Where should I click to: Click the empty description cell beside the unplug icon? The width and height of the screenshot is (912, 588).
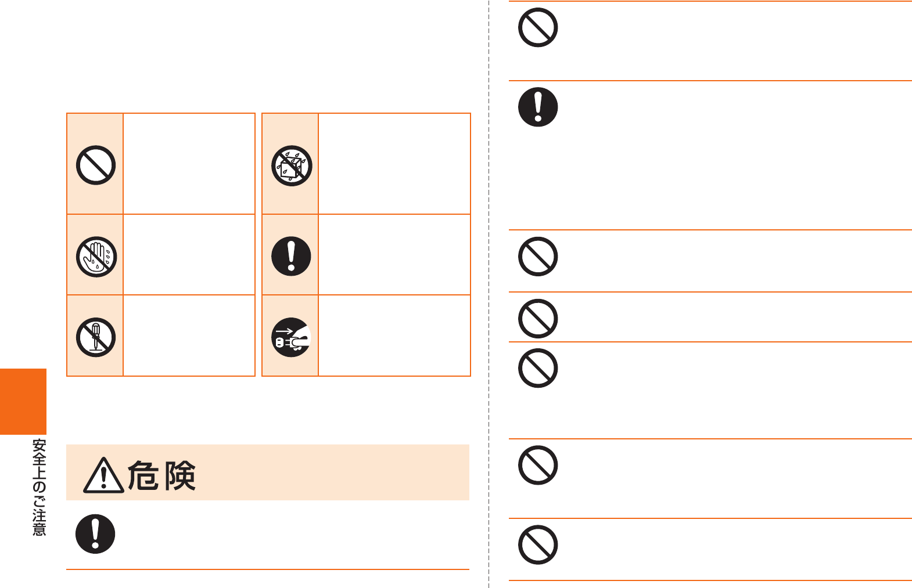(x=394, y=336)
